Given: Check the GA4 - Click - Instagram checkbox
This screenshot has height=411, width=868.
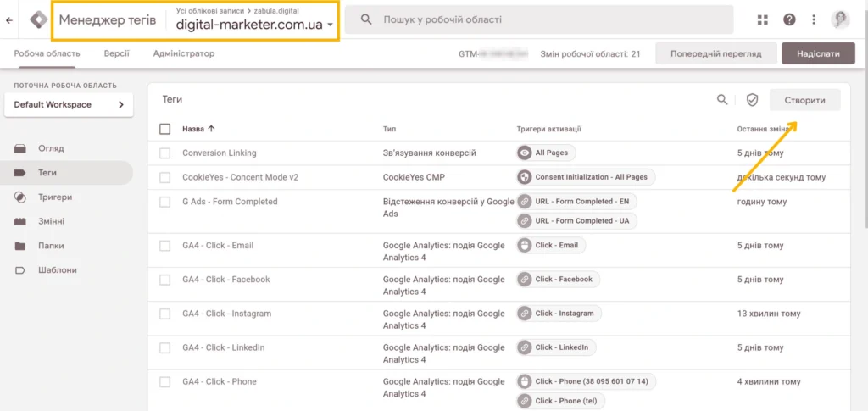Looking at the screenshot, I should pos(164,314).
